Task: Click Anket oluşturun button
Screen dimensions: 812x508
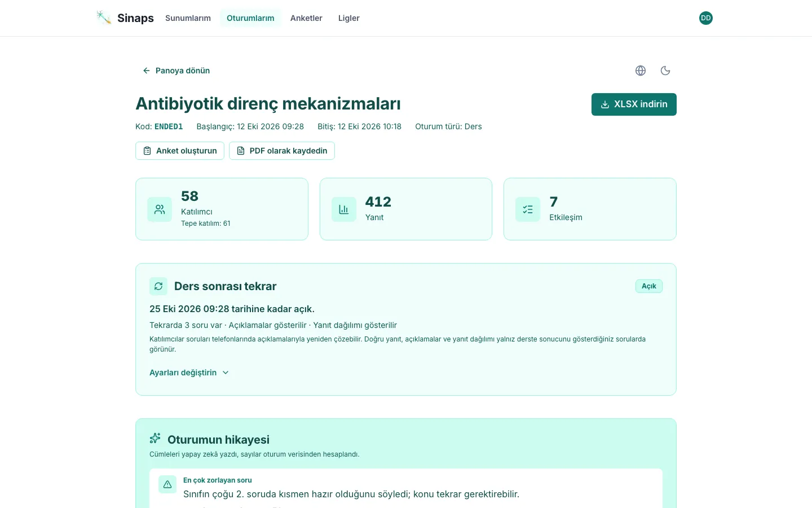Action: 180,151
